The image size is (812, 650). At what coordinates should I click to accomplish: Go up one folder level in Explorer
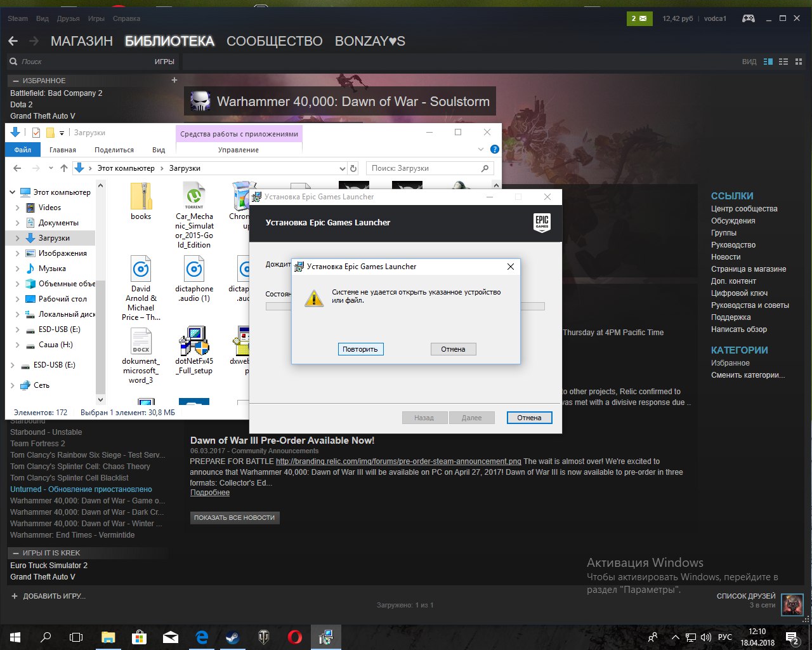coord(63,168)
